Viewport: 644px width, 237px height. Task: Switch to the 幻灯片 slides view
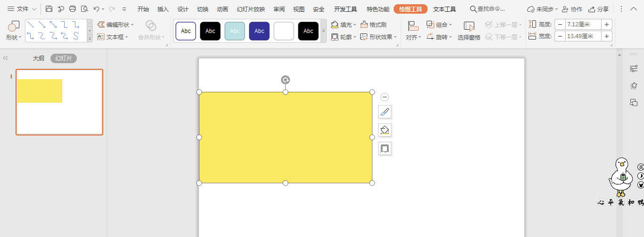(64, 58)
